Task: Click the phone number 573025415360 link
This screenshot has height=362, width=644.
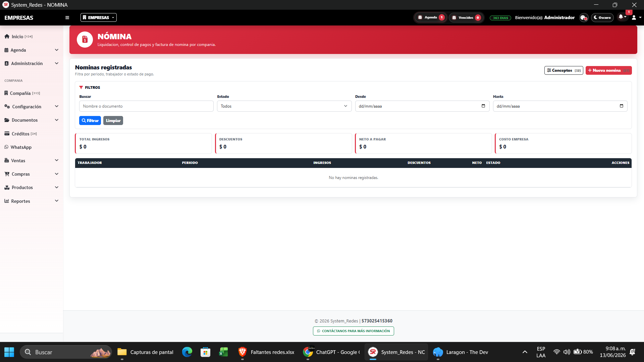Action: tap(377, 321)
